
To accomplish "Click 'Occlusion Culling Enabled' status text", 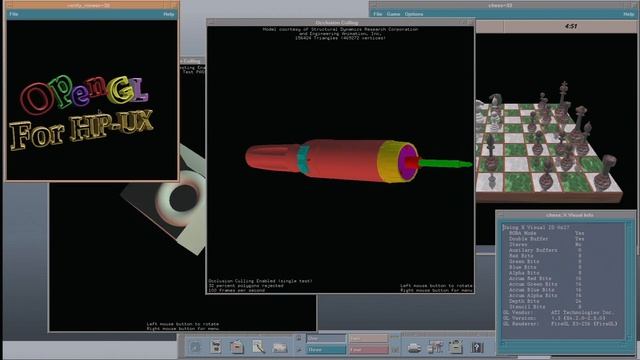I will [x=260, y=281].
